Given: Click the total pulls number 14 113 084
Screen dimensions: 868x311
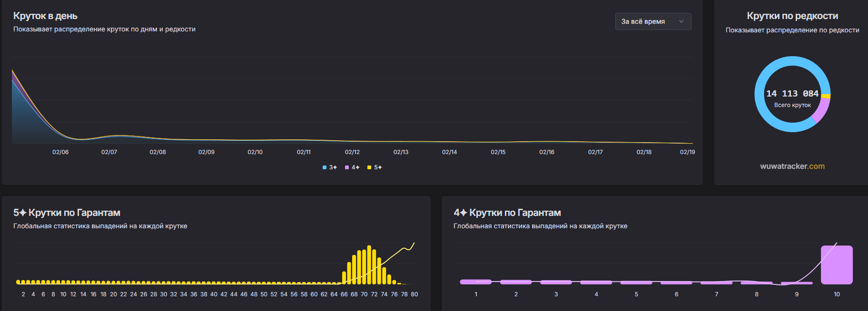Looking at the screenshot, I should [792, 94].
